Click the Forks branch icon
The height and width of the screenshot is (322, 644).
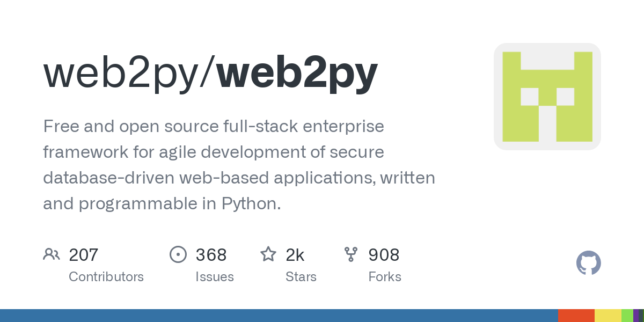click(x=351, y=254)
